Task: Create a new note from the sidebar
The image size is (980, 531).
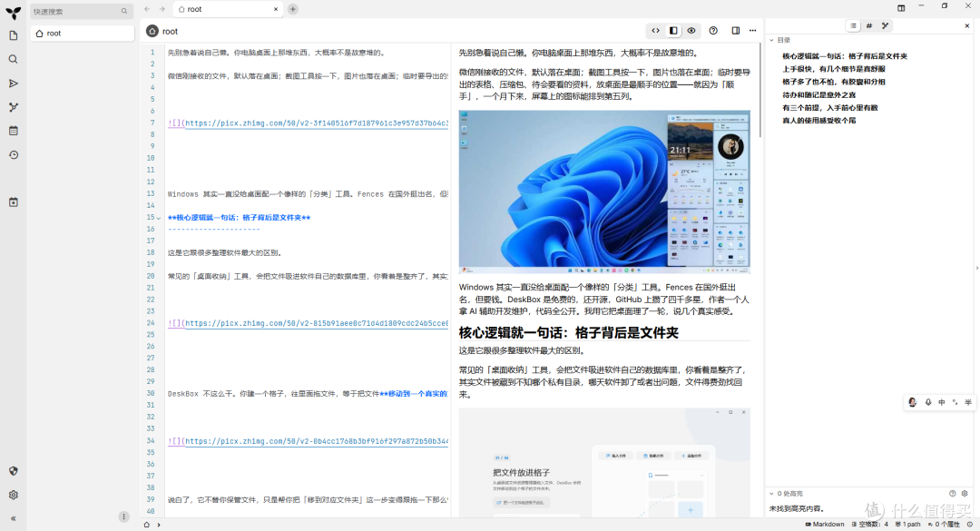Action: tap(13, 35)
